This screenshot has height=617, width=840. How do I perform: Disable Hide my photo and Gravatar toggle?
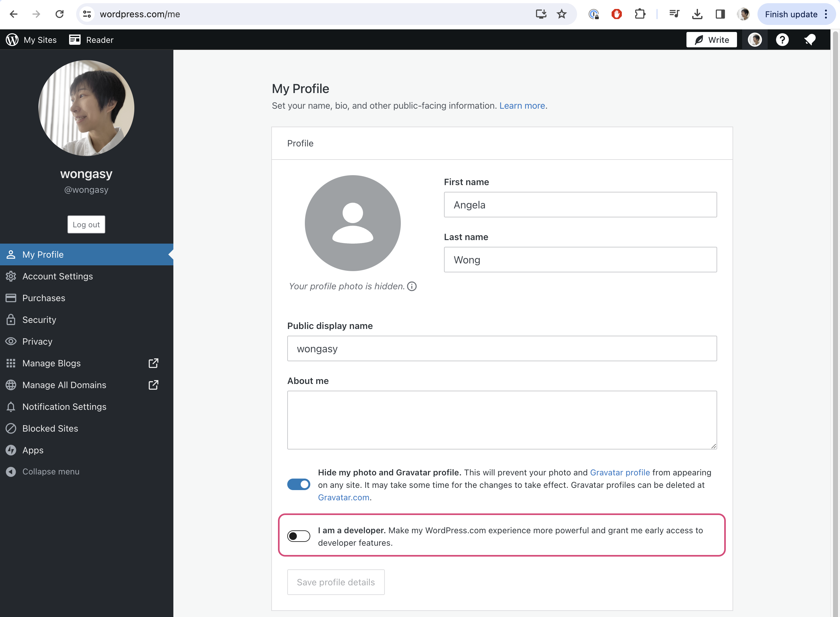[x=298, y=484]
